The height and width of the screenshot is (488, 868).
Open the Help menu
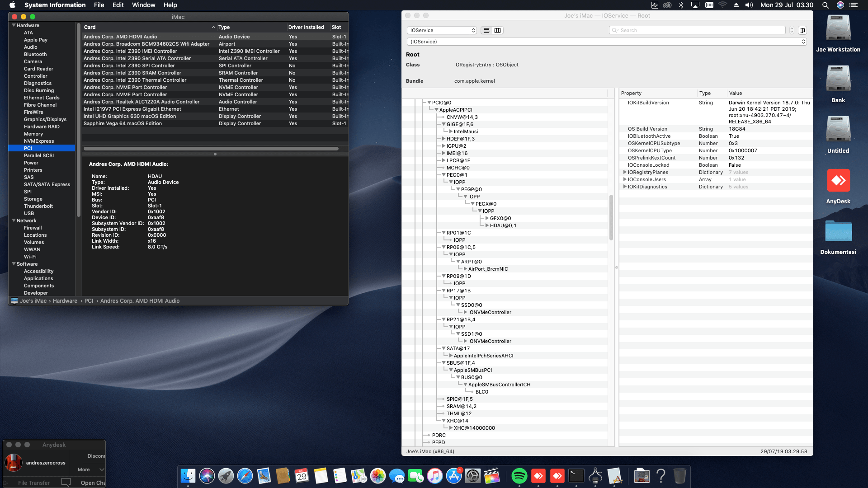[x=170, y=5]
